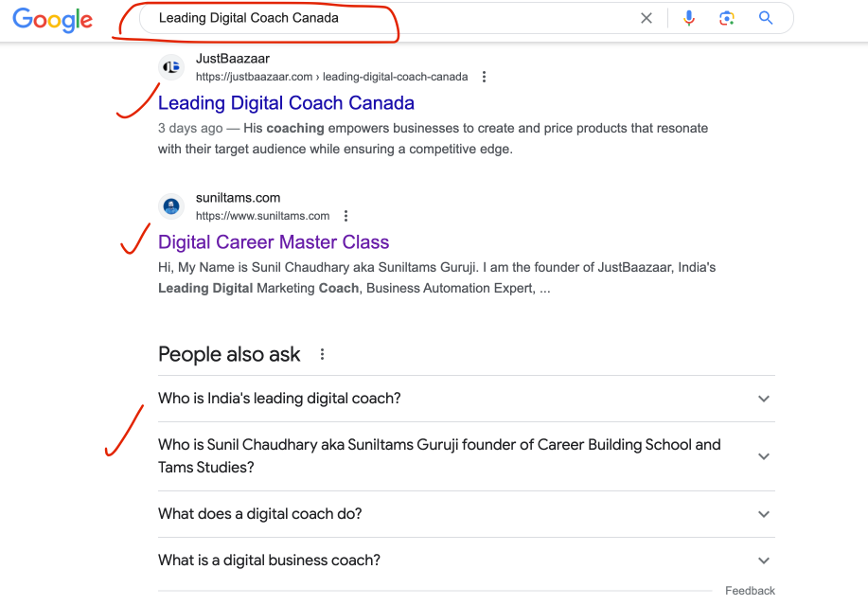Open the People also ask options menu

[322, 353]
